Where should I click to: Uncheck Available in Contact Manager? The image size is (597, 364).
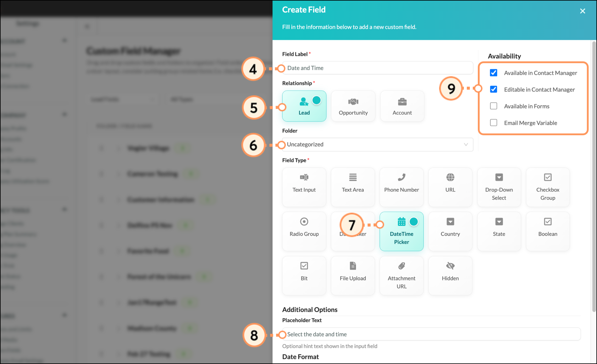(x=494, y=73)
